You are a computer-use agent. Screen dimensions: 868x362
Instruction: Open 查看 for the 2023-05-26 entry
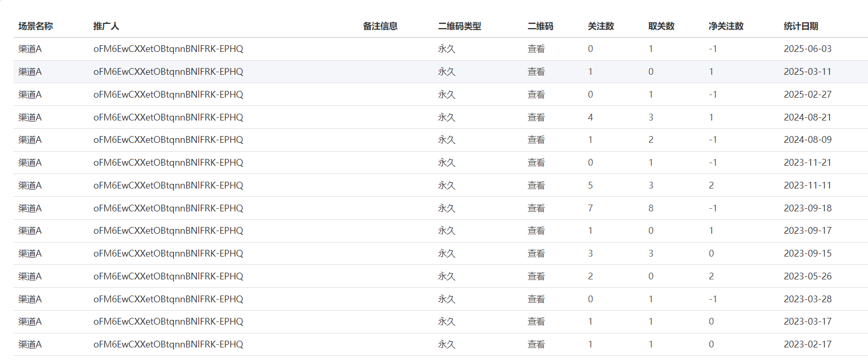click(536, 276)
